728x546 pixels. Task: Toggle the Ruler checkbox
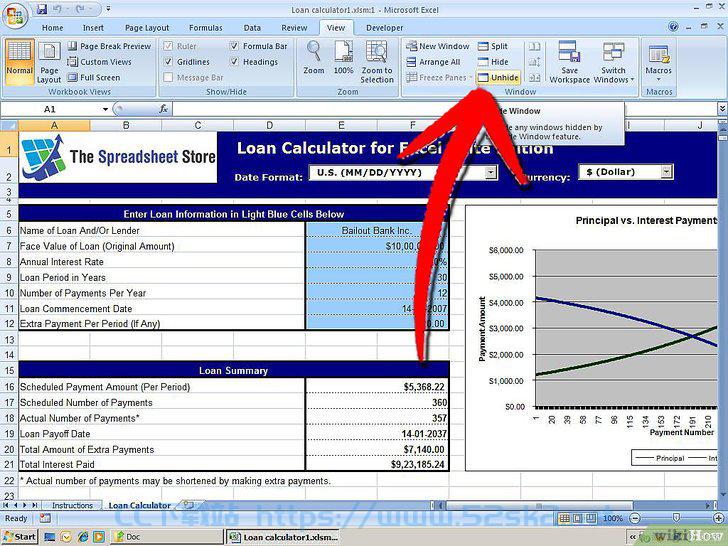[169, 46]
